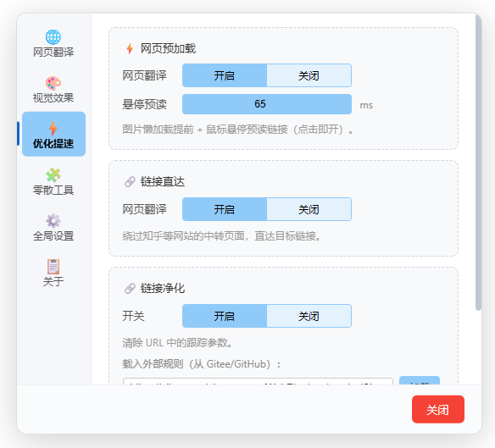The width and height of the screenshot is (495, 448).
Task: Click the chain icon beside 链接净化 heading
Action: pyautogui.click(x=130, y=288)
